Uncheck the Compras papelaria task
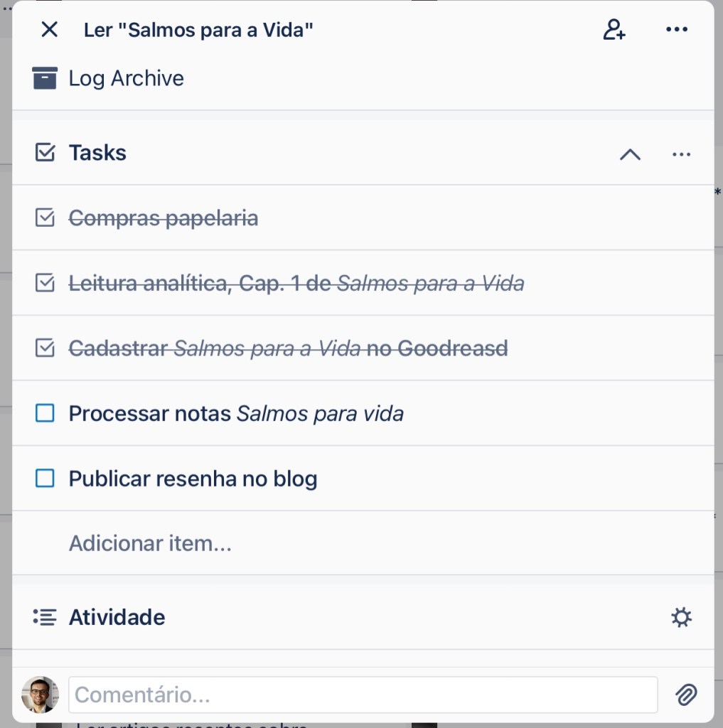Viewport: 723px width, 728px height. (45, 218)
